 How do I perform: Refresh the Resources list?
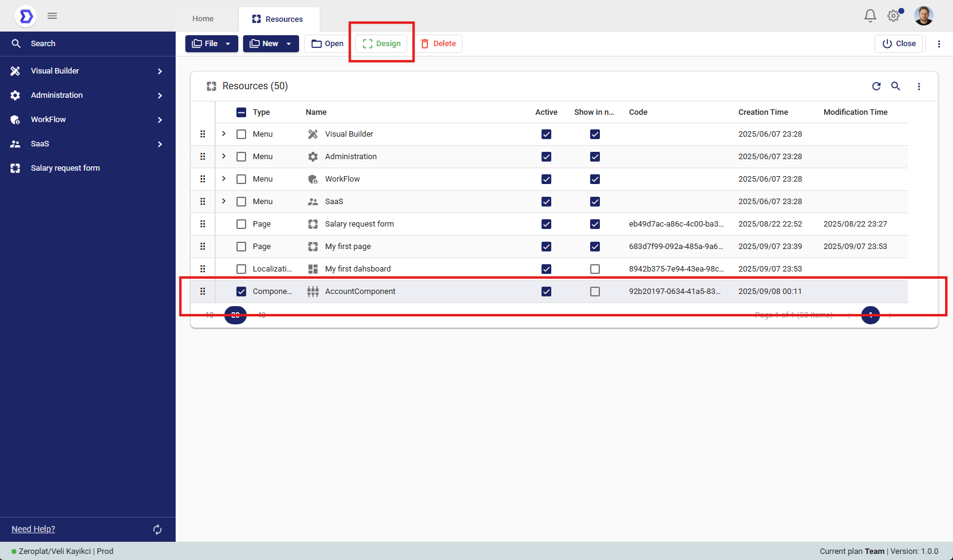(x=876, y=86)
